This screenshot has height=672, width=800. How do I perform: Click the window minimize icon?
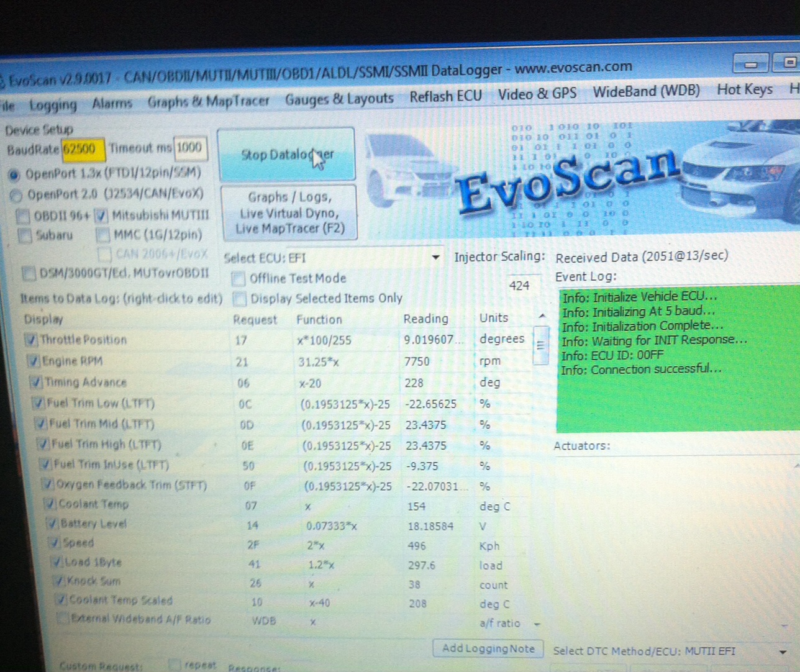[750, 64]
